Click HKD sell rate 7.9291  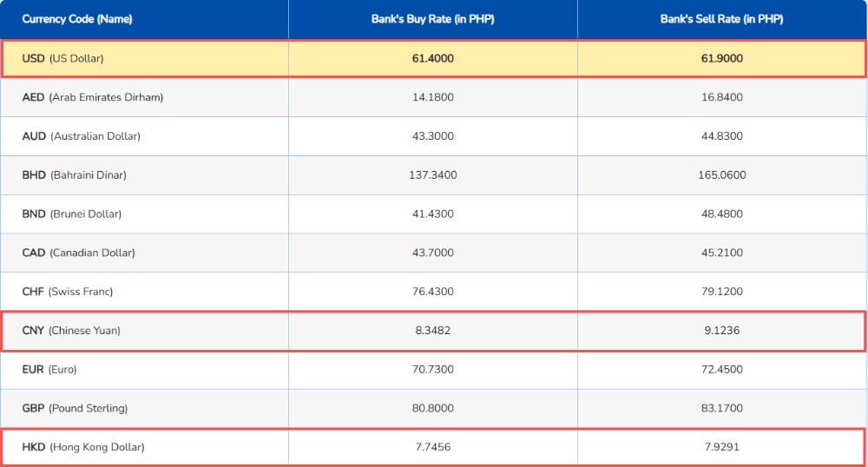pos(722,447)
